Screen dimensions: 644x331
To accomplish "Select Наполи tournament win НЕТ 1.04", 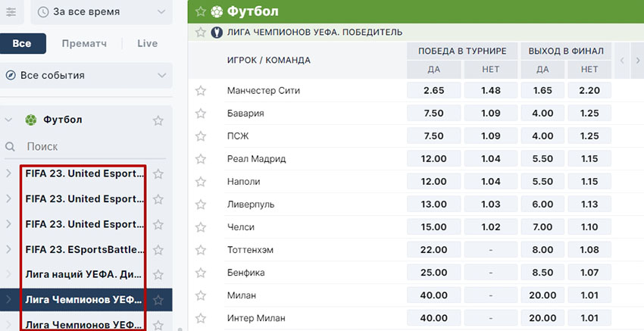I will pyautogui.click(x=491, y=182).
